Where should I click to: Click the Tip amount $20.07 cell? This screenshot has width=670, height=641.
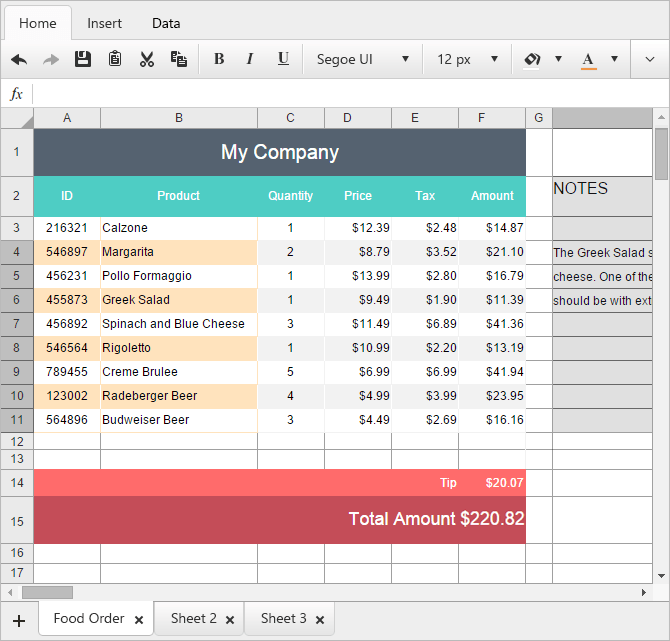(x=492, y=483)
